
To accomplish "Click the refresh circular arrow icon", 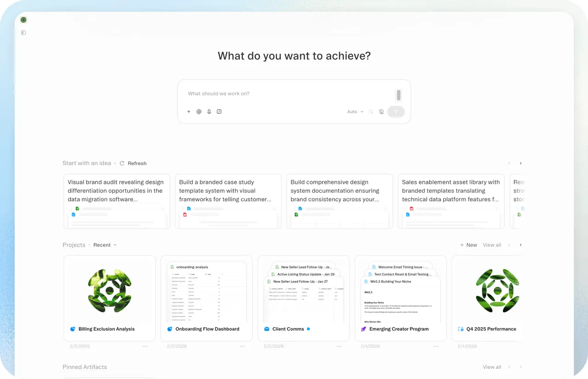I will (x=122, y=163).
